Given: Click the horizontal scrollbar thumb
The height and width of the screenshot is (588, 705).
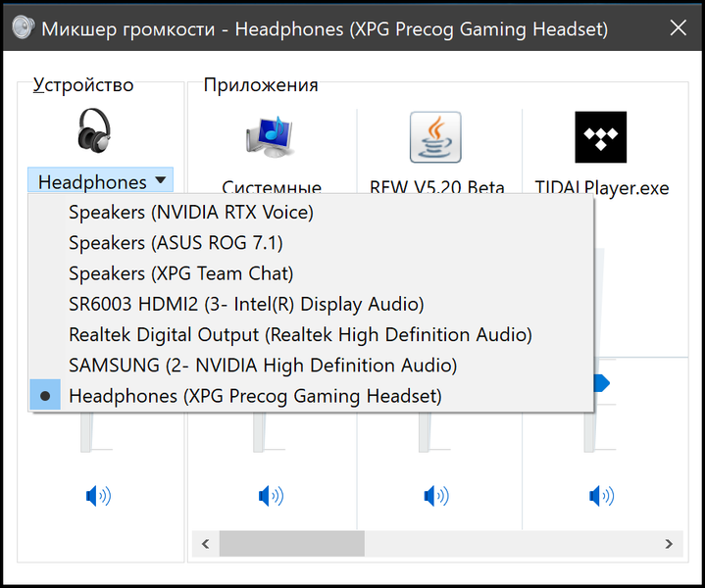Looking at the screenshot, I should (x=292, y=544).
